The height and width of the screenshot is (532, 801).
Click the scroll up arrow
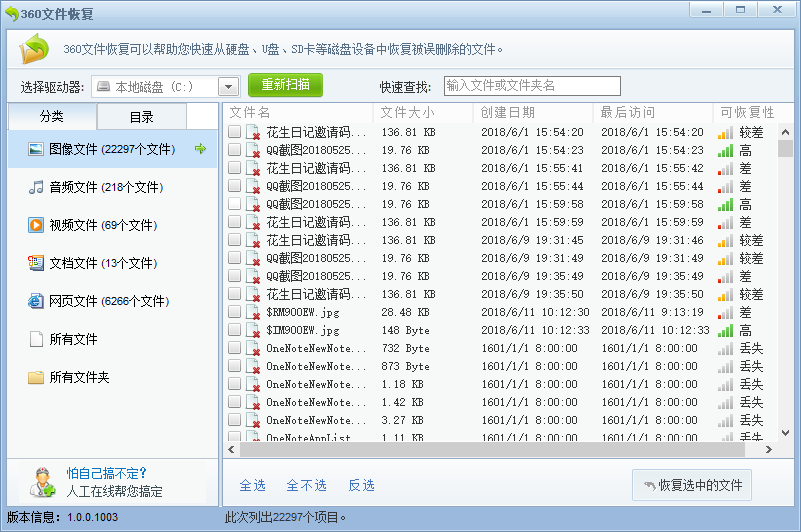[785, 132]
